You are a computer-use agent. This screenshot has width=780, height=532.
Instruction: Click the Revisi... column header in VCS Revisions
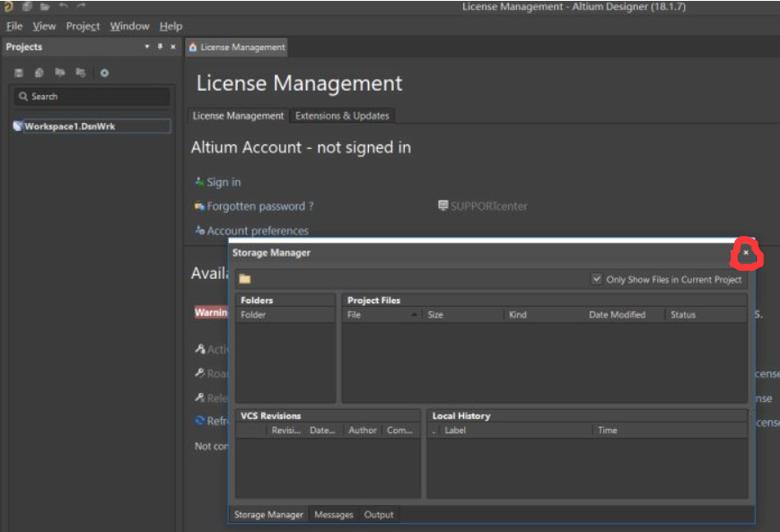coord(286,430)
